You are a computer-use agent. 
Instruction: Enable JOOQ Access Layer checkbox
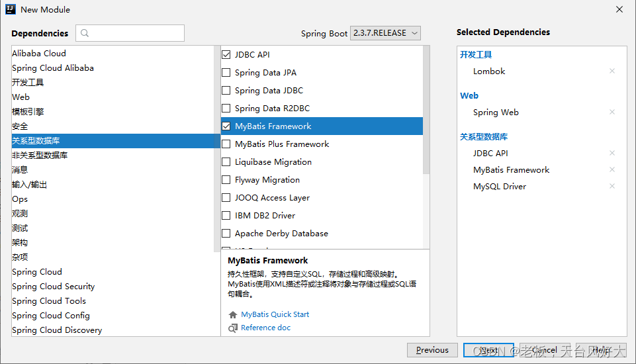coord(226,198)
